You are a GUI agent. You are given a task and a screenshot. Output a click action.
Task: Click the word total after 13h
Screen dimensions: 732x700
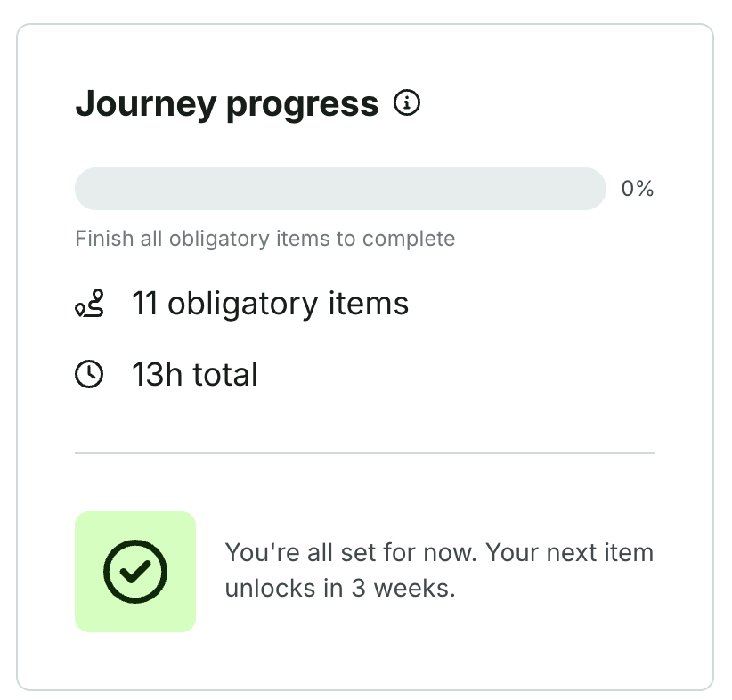click(x=222, y=375)
